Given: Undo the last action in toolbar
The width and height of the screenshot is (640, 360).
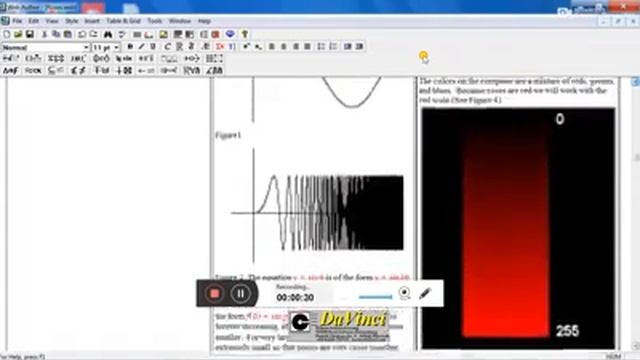Looking at the screenshot, I should point(82,34).
